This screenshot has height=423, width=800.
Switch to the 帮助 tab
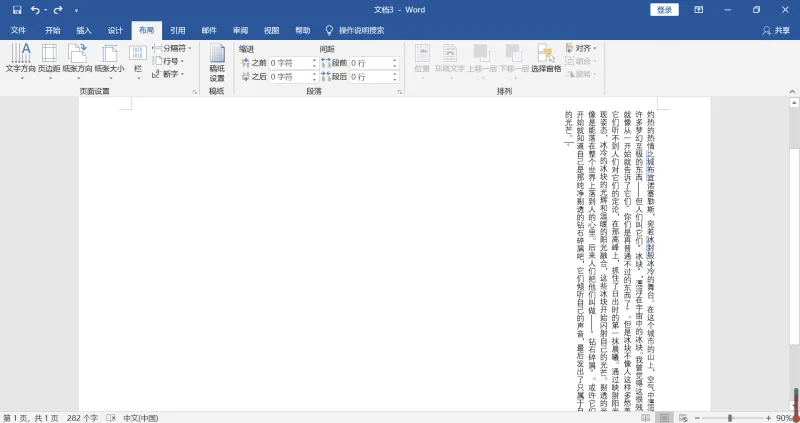(x=303, y=31)
